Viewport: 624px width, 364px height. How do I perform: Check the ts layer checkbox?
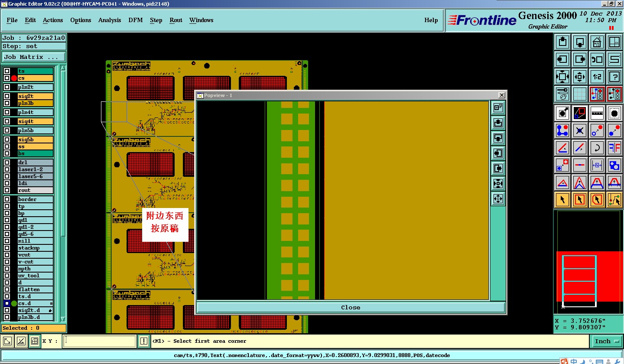7,71
